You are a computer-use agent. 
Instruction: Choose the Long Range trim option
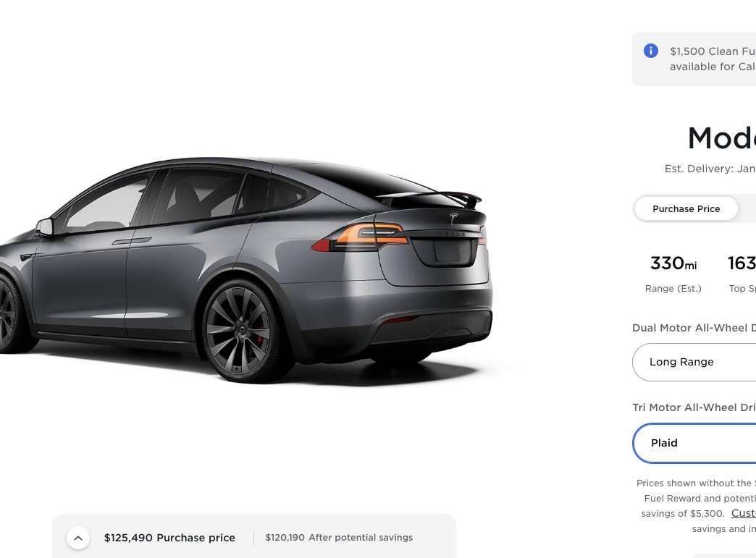(694, 362)
